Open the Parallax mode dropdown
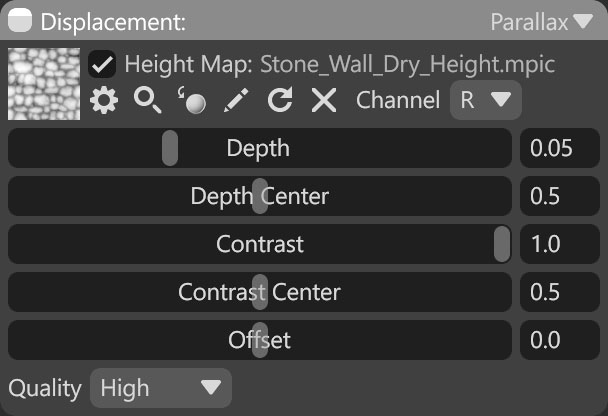 (542, 22)
